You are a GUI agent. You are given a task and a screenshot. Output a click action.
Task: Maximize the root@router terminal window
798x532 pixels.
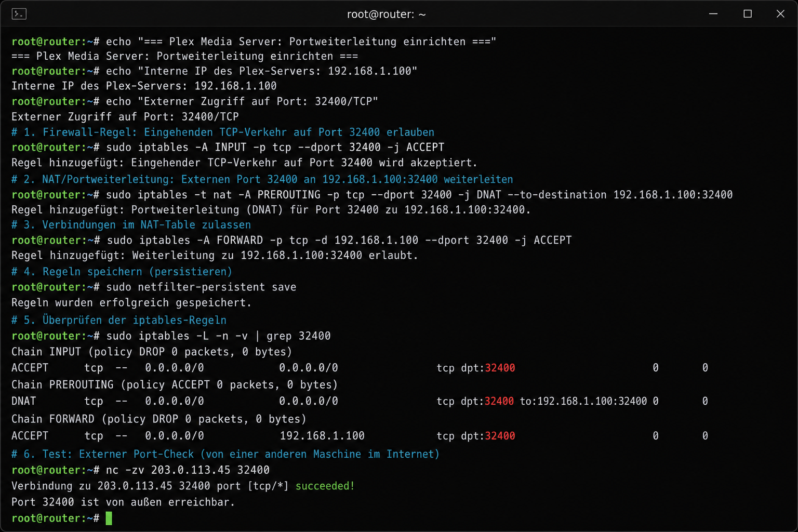pos(748,14)
